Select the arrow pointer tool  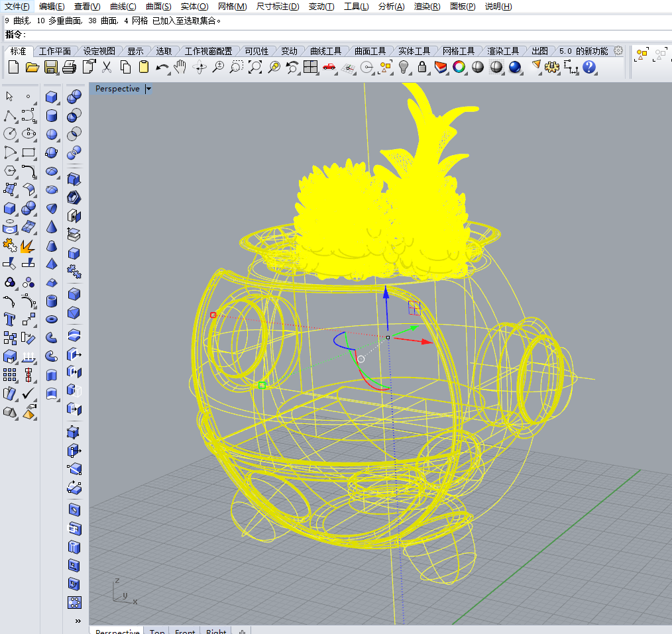click(9, 96)
